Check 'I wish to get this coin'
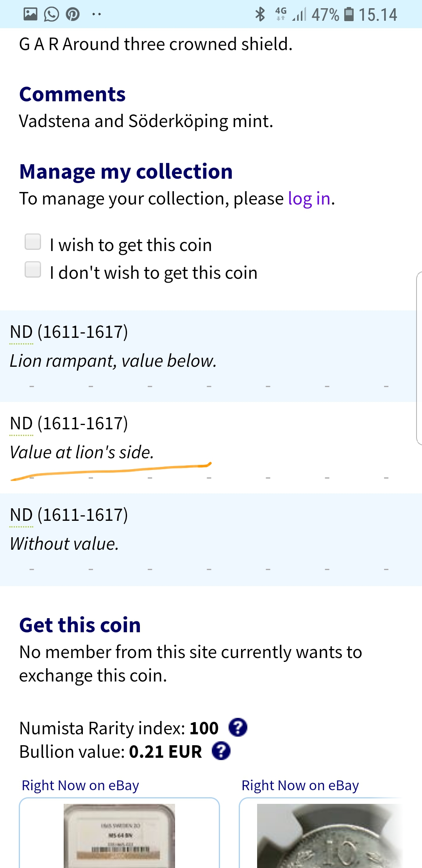This screenshot has width=422, height=868. 33,242
